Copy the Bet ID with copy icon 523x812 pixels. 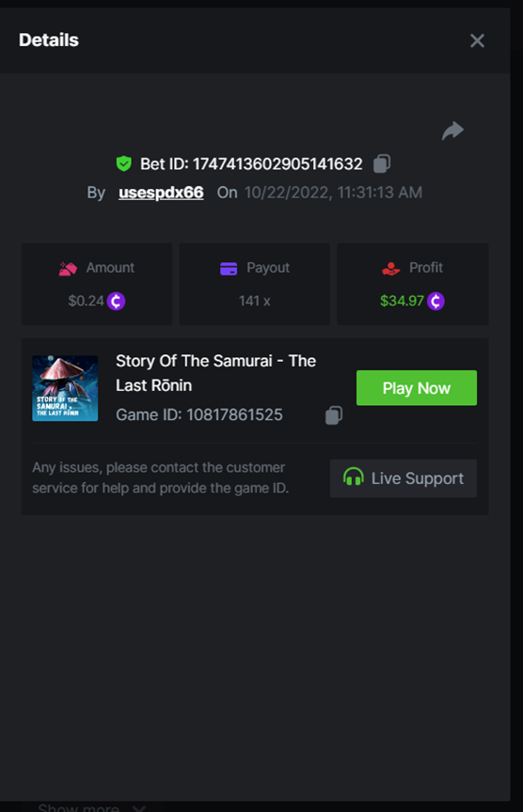[382, 164]
